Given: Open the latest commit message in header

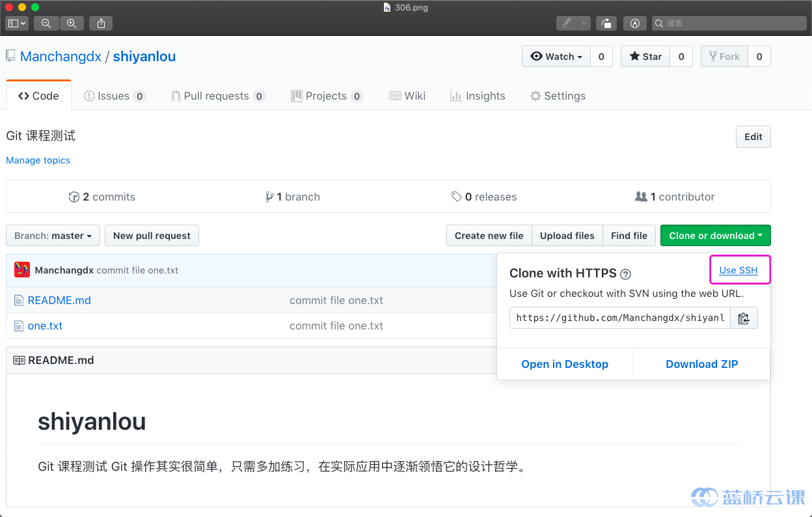Looking at the screenshot, I should (137, 270).
